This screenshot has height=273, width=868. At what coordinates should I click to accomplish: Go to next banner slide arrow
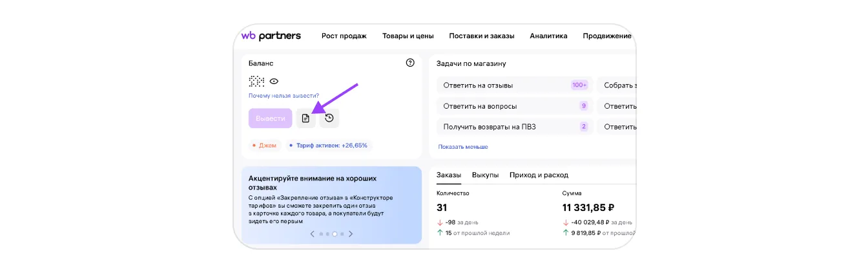[x=351, y=234]
